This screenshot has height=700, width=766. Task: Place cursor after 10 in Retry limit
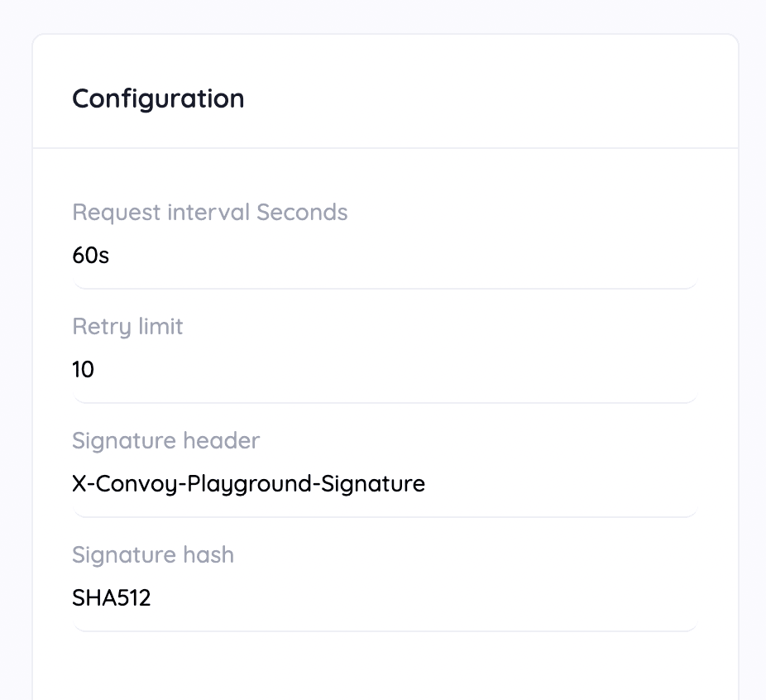(98, 370)
